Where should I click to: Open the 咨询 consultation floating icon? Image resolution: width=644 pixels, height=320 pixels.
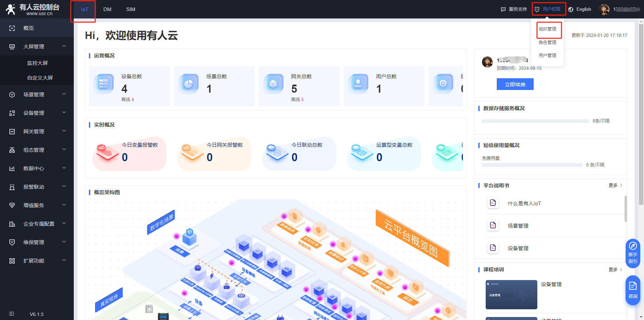click(x=633, y=290)
